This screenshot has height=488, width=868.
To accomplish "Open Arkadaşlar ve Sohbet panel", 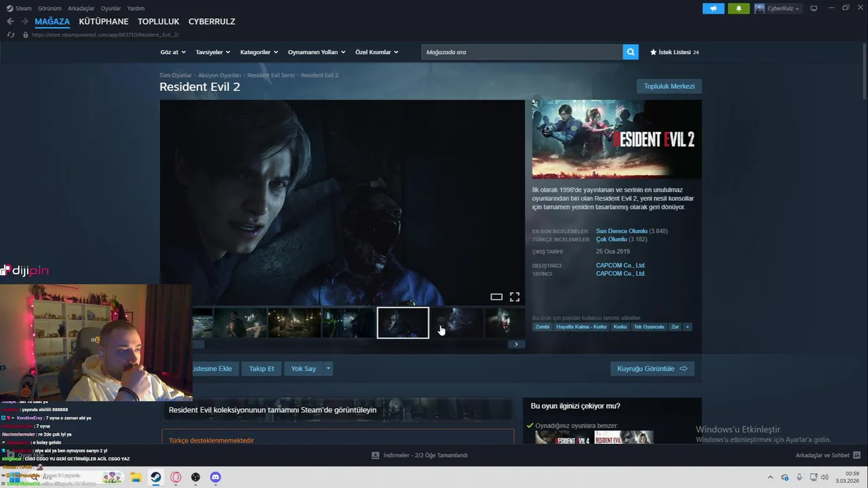I will point(828,455).
